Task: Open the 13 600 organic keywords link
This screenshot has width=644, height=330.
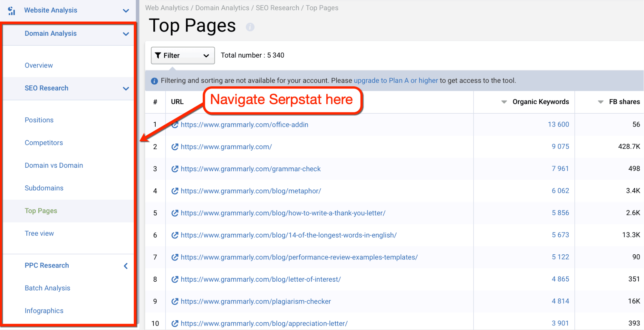Action: click(x=558, y=124)
